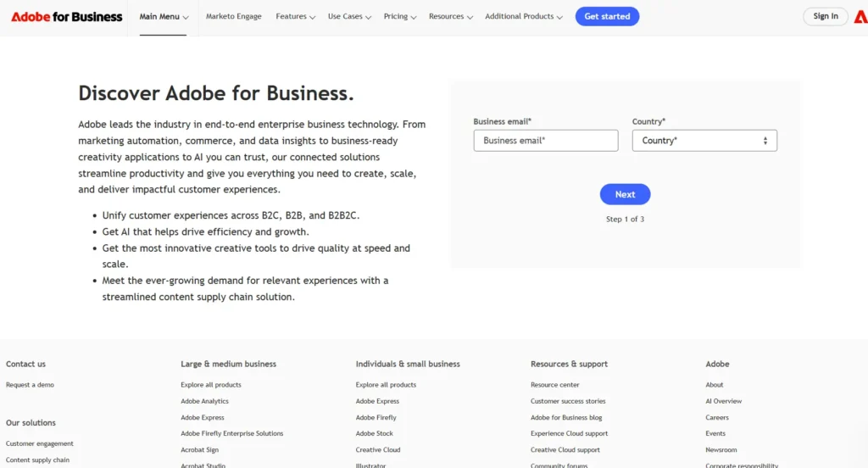Open the Adobe Firefly footer link
The height and width of the screenshot is (468, 868).
pos(376,418)
